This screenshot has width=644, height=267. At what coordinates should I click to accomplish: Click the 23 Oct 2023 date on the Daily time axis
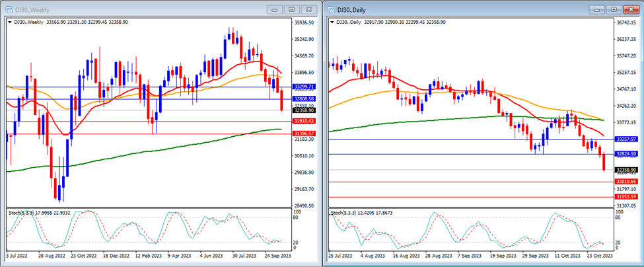coord(600,255)
